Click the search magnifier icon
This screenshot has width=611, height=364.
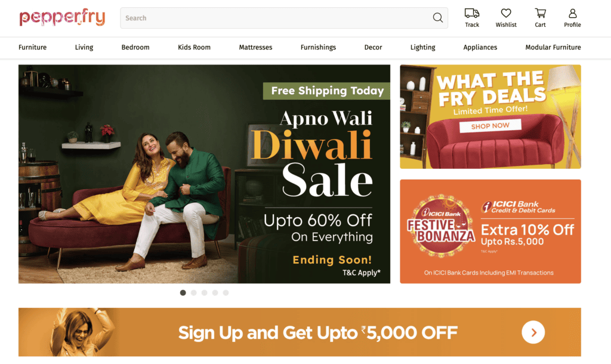[437, 17]
